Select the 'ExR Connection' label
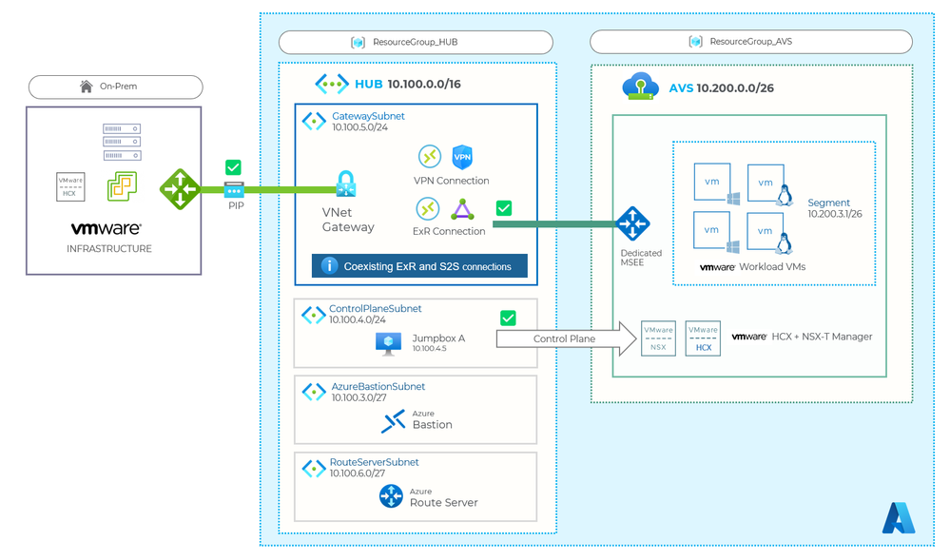Screen dimensions: 950x560 coord(449,231)
